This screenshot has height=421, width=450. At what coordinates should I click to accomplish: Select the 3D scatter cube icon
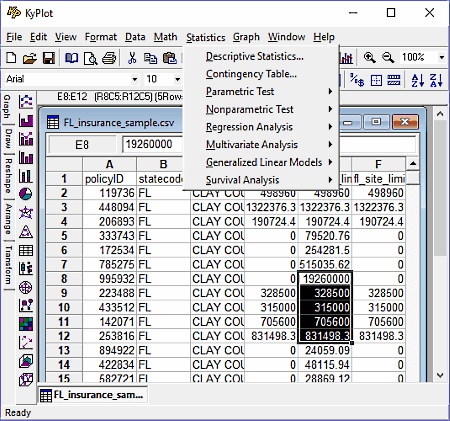coord(26,379)
